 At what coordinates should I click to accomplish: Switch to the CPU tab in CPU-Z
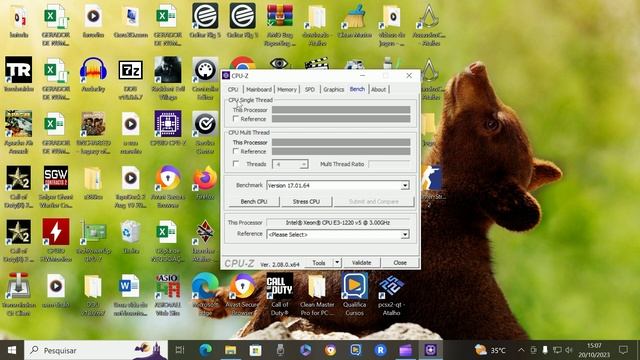point(233,89)
